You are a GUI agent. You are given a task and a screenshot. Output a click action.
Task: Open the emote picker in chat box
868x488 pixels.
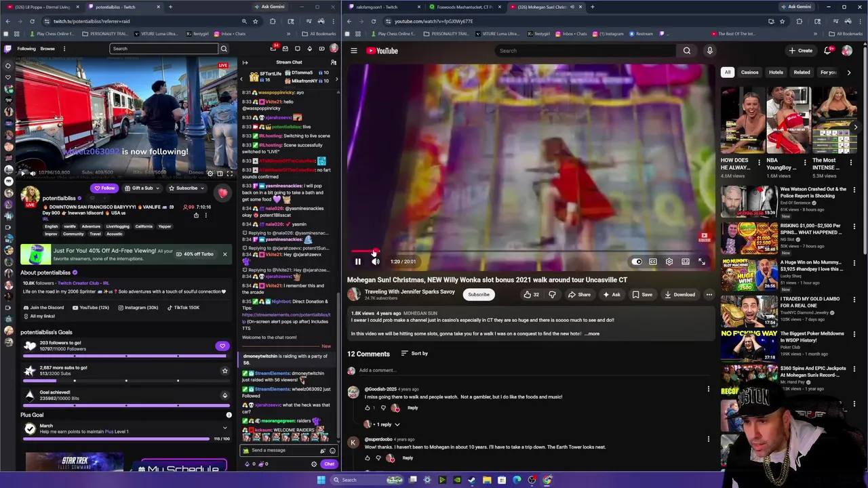pyautogui.click(x=332, y=451)
